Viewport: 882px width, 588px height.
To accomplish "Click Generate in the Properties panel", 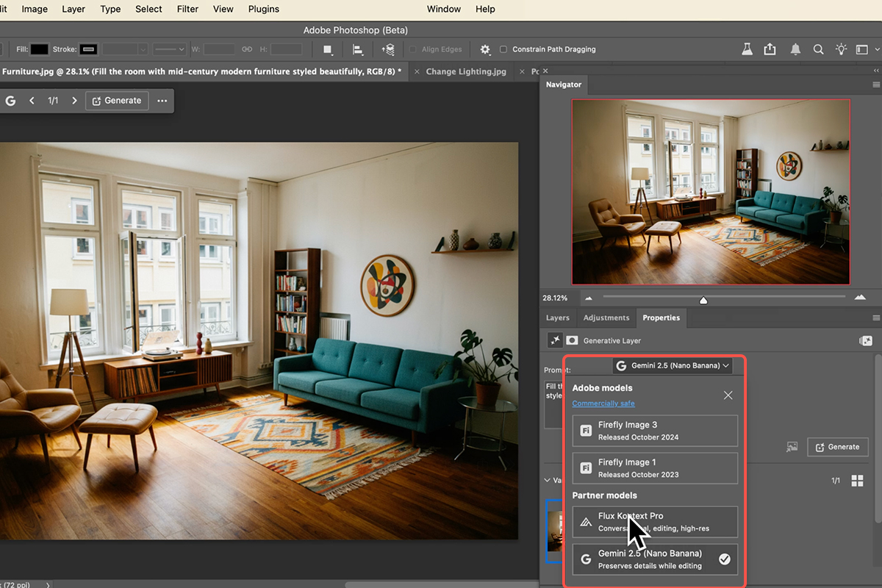I will click(x=837, y=447).
